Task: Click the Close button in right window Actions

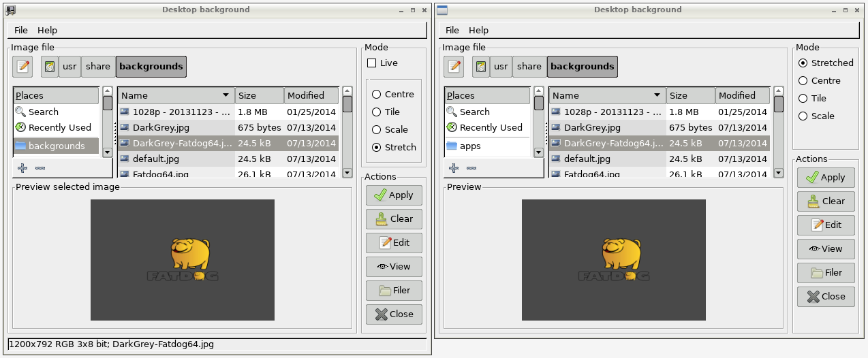Action: click(x=825, y=296)
